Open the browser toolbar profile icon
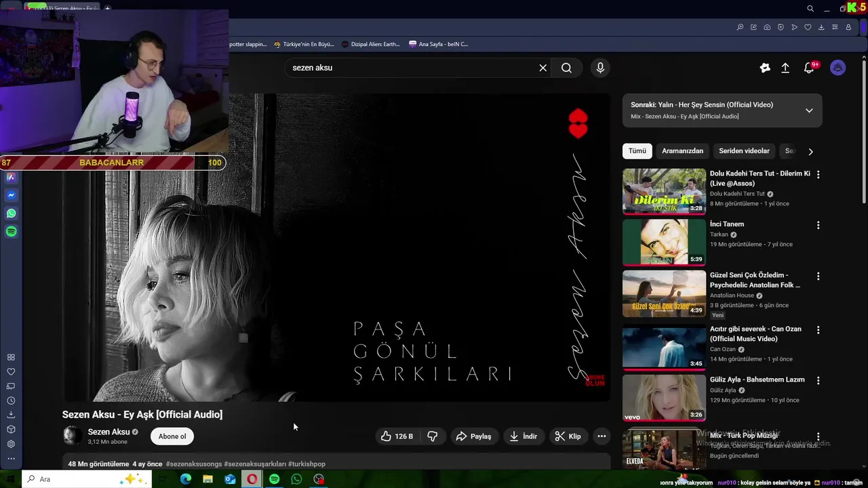868x488 pixels. click(x=848, y=27)
